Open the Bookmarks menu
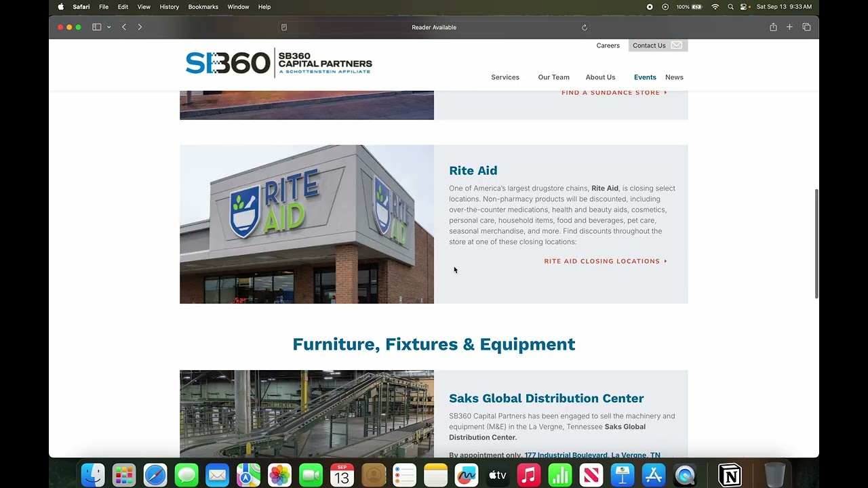 pos(203,7)
